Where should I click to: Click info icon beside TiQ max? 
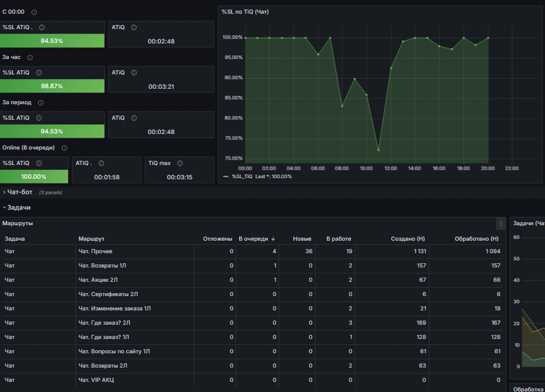point(180,163)
